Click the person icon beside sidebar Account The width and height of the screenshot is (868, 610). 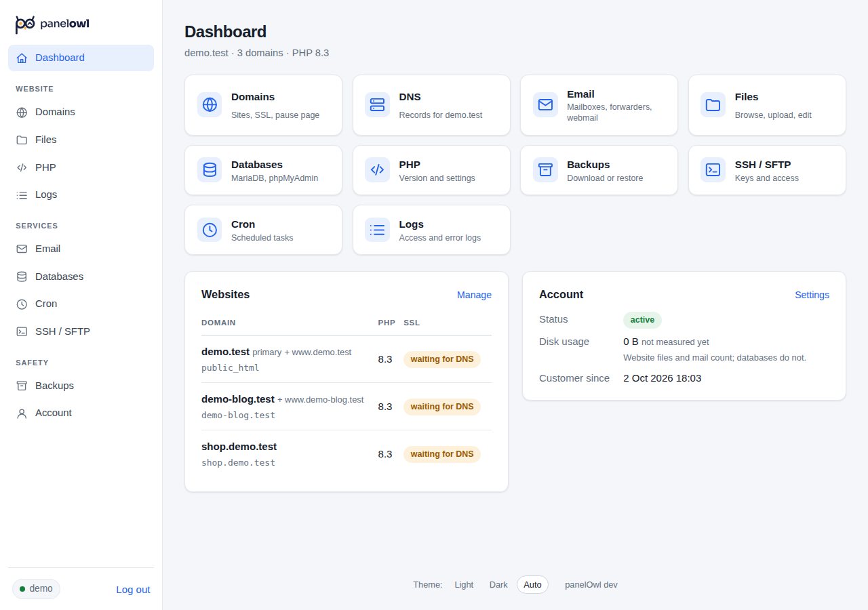(22, 413)
